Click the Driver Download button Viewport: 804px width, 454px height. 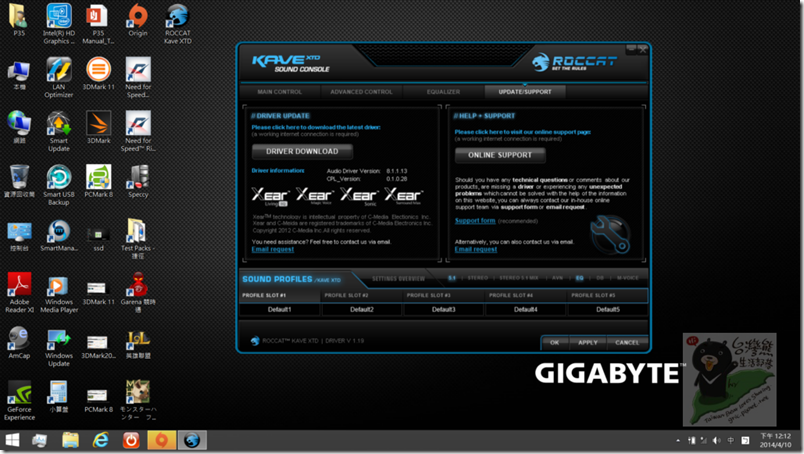click(302, 151)
